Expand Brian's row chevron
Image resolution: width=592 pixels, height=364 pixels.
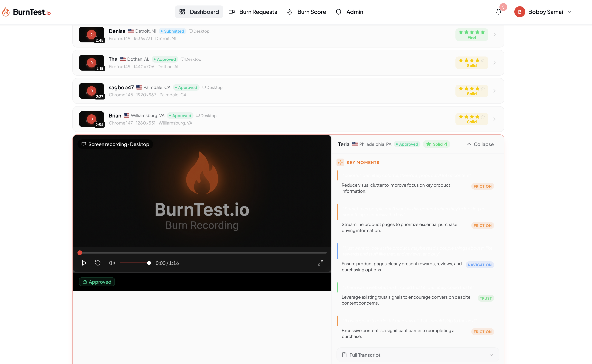(x=494, y=119)
